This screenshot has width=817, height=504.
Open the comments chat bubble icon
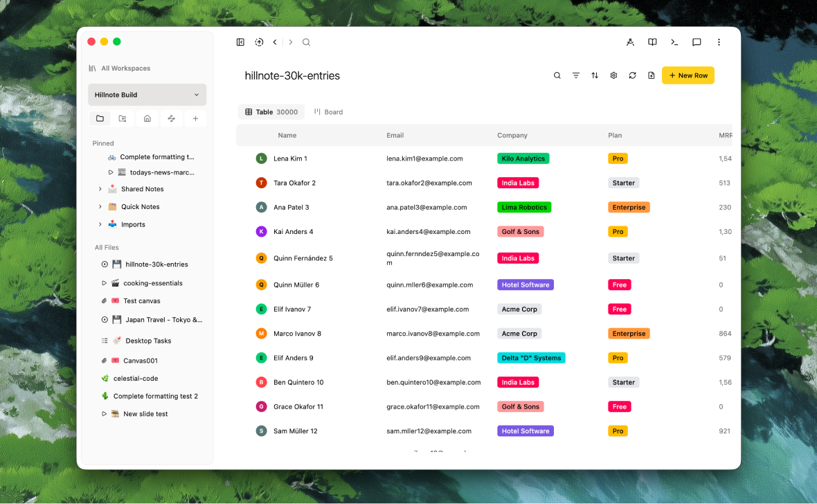coord(696,42)
